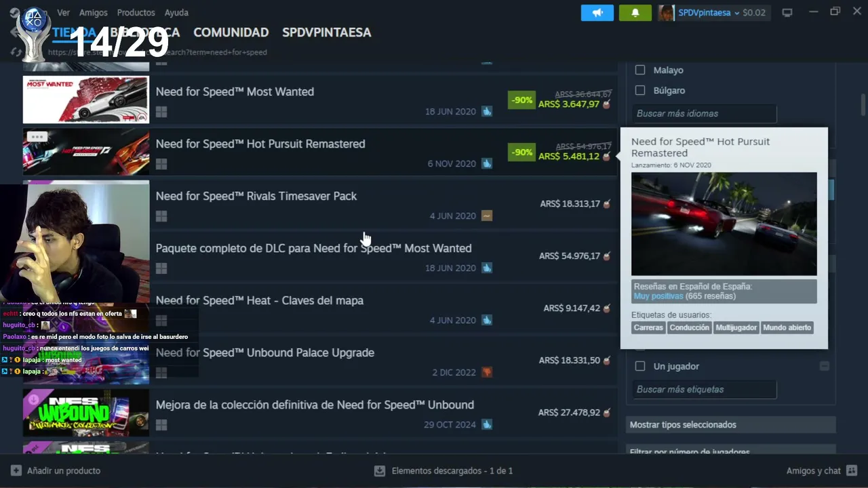Click the Windows icon under Rivals Timesaver Pack
Image resolution: width=868 pixels, height=488 pixels.
tap(161, 216)
